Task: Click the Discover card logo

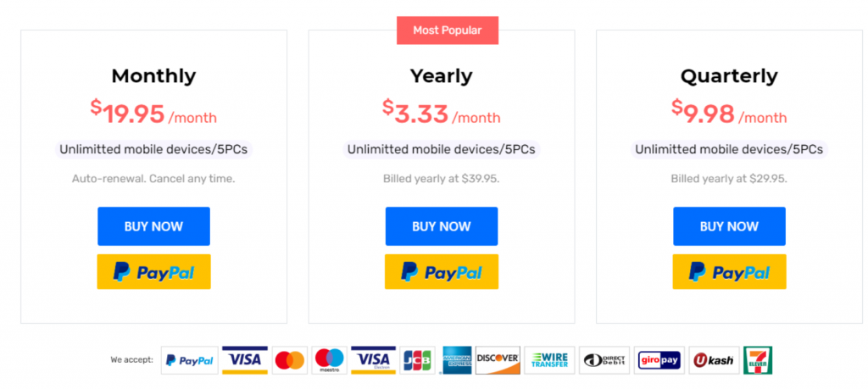Action: point(498,360)
